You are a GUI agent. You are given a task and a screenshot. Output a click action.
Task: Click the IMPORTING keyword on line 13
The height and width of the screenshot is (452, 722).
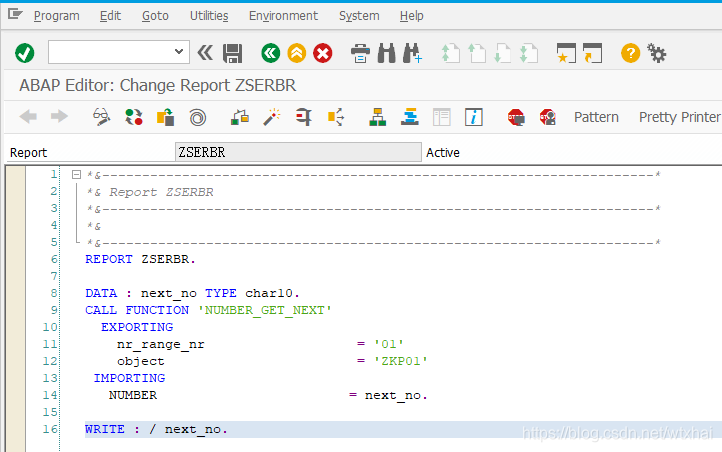[x=129, y=378]
